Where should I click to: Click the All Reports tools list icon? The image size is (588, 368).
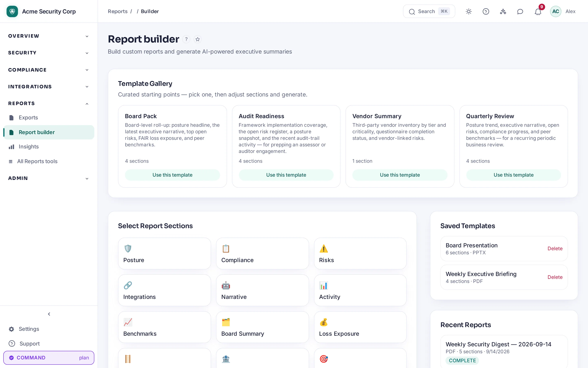point(10,161)
